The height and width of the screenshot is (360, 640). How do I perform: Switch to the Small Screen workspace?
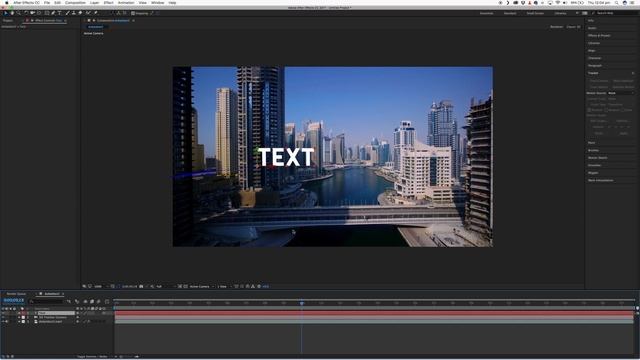click(x=535, y=13)
